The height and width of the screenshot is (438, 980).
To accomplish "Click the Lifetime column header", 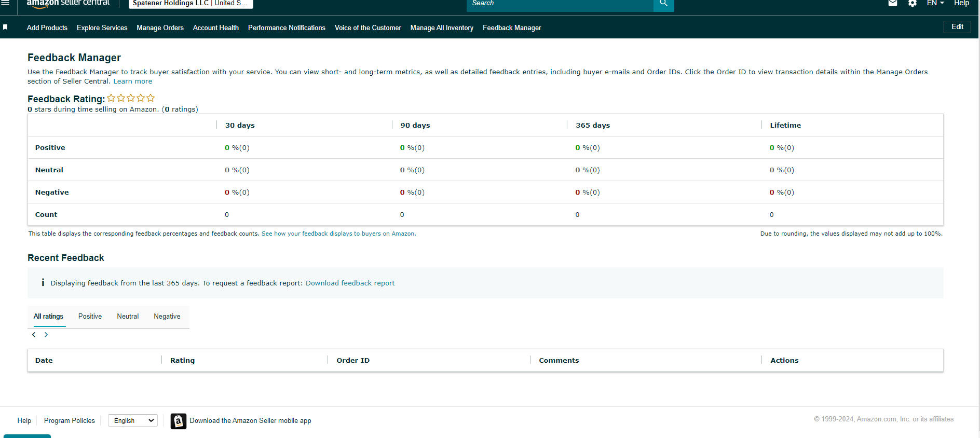I will [x=785, y=125].
